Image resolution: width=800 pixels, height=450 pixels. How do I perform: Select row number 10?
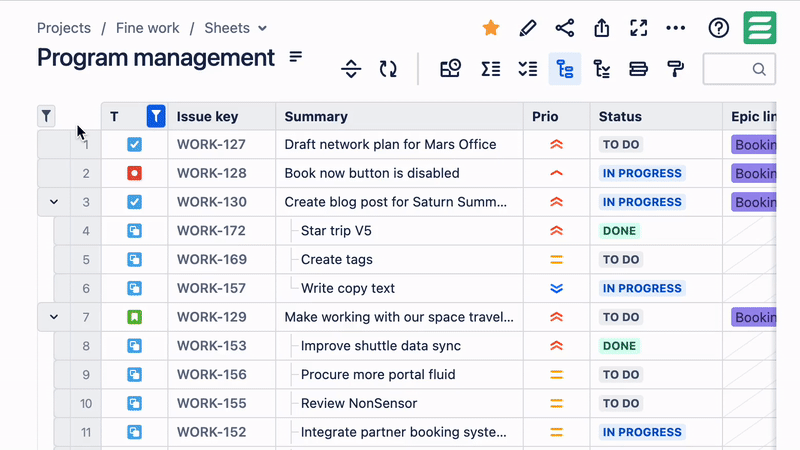86,404
